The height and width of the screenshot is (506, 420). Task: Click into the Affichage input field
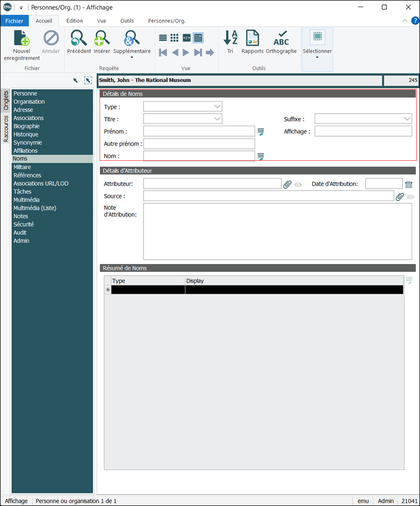pos(363,131)
